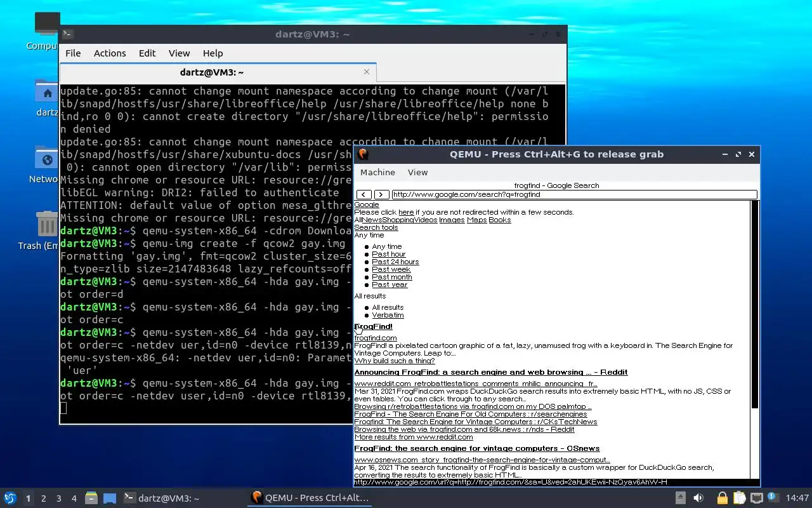Click the 'here' redirect link
This screenshot has height=508, width=812.
pyautogui.click(x=406, y=212)
